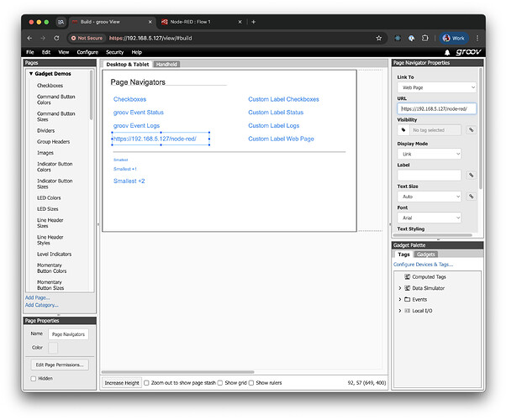Open Configure Devices & Tags link
This screenshot has height=420, width=506.
pos(423,265)
